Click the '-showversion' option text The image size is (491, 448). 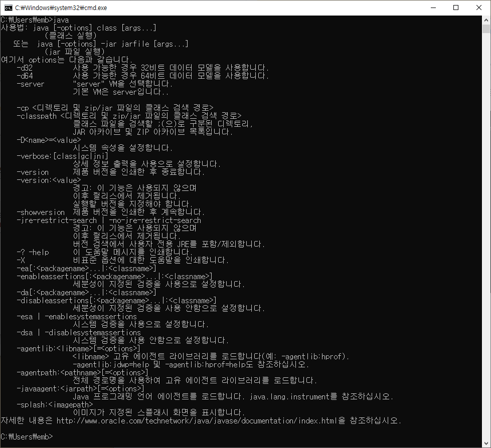coord(41,212)
